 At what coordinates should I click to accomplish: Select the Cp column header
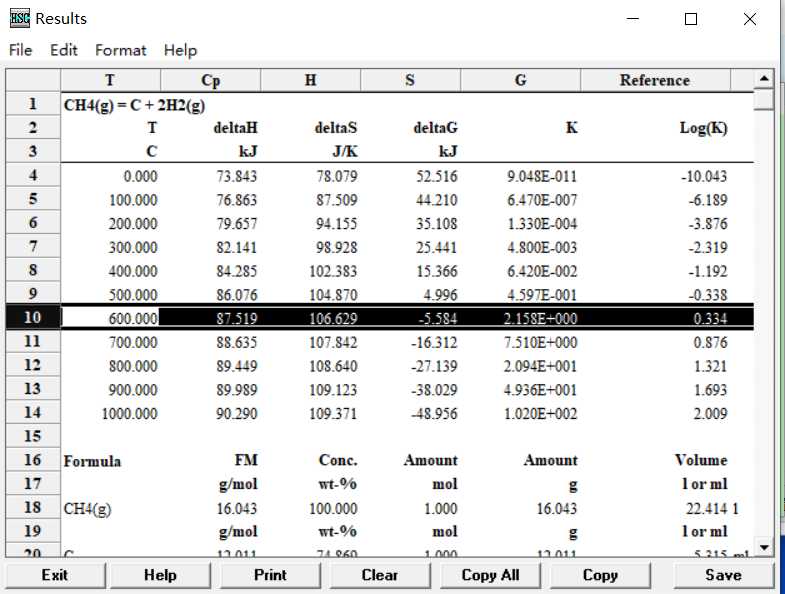tap(210, 80)
